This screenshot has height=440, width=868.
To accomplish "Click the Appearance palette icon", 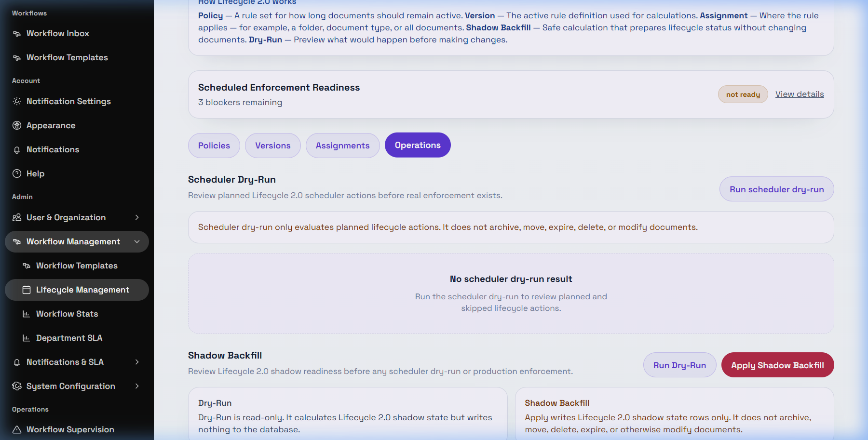I will 17,125.
